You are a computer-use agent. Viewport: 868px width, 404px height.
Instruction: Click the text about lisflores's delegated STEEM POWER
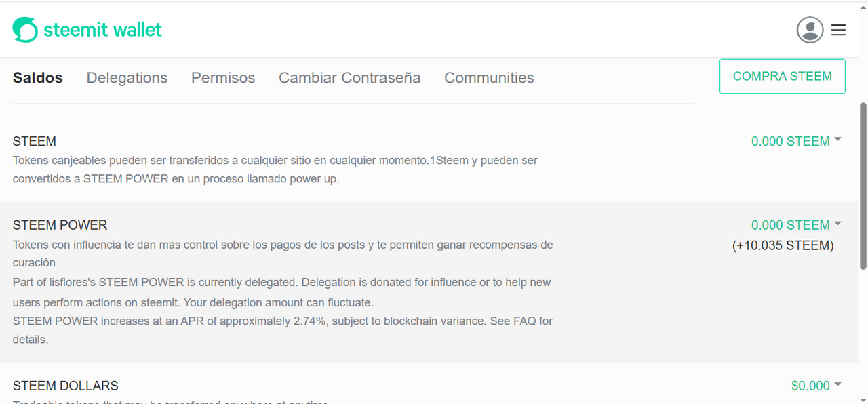click(x=282, y=292)
